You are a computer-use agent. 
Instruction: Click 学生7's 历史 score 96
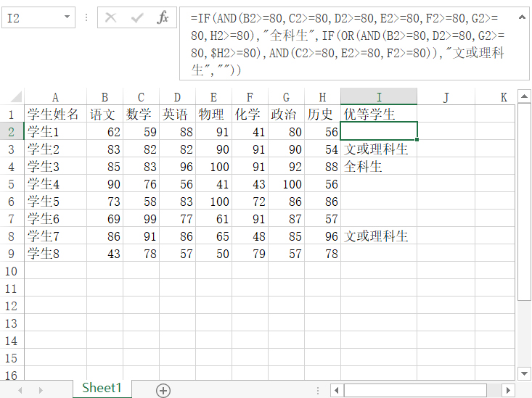coord(323,236)
